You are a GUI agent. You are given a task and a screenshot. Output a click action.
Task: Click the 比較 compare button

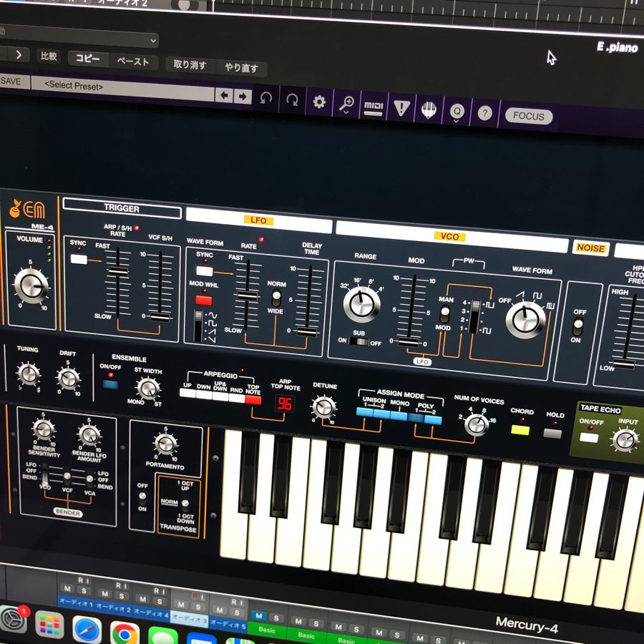49,56
